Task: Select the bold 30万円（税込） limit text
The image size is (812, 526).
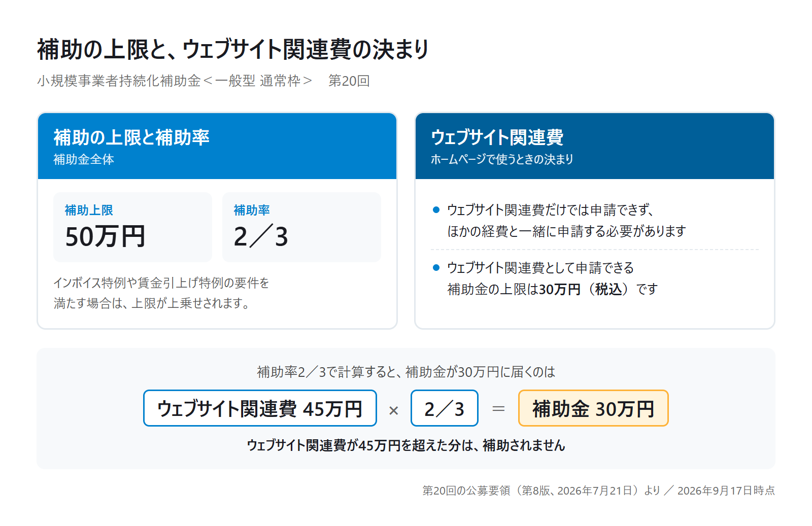Action: 584,289
